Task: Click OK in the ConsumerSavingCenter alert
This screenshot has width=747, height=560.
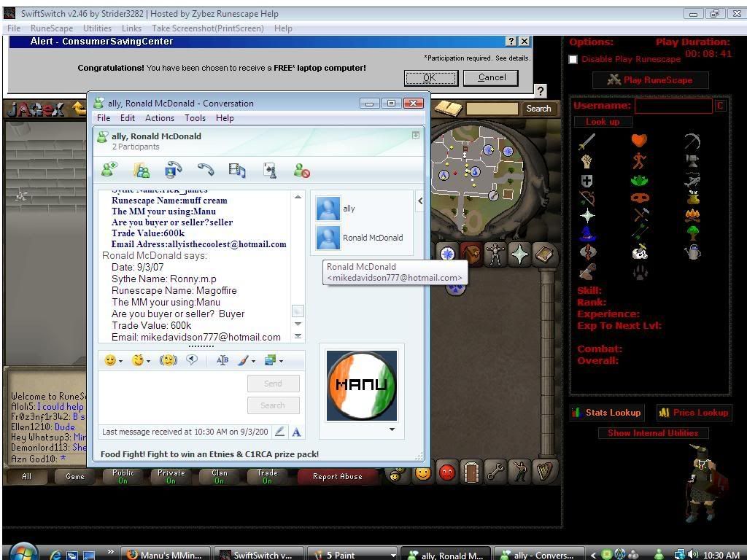Action: 430,77
